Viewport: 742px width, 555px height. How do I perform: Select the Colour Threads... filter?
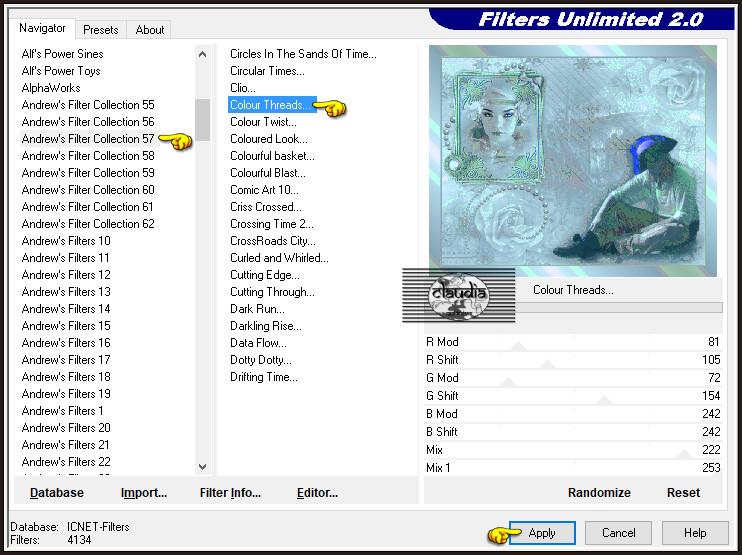pos(271,105)
